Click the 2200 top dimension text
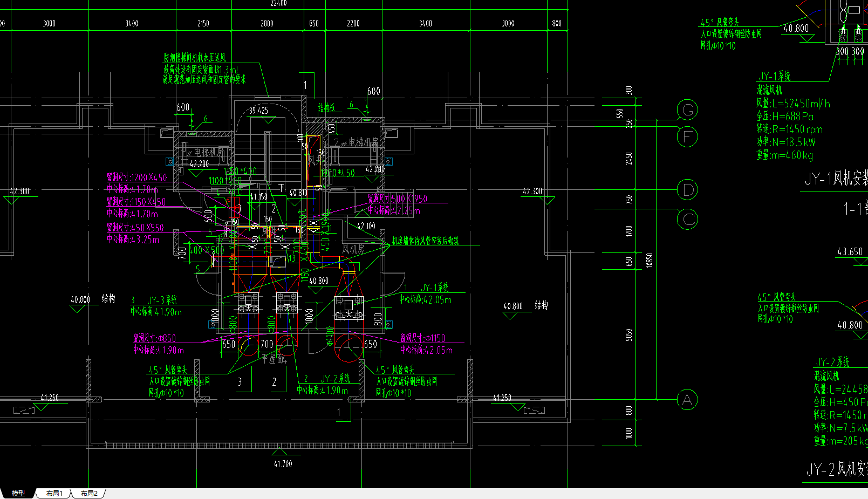 353,23
